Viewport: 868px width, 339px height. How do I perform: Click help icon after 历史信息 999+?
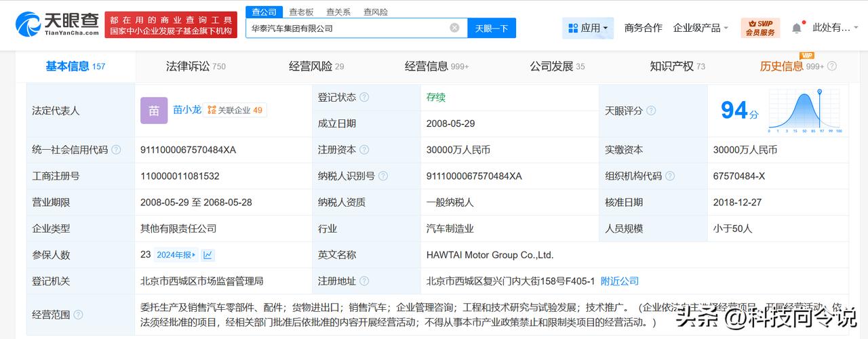click(x=832, y=66)
